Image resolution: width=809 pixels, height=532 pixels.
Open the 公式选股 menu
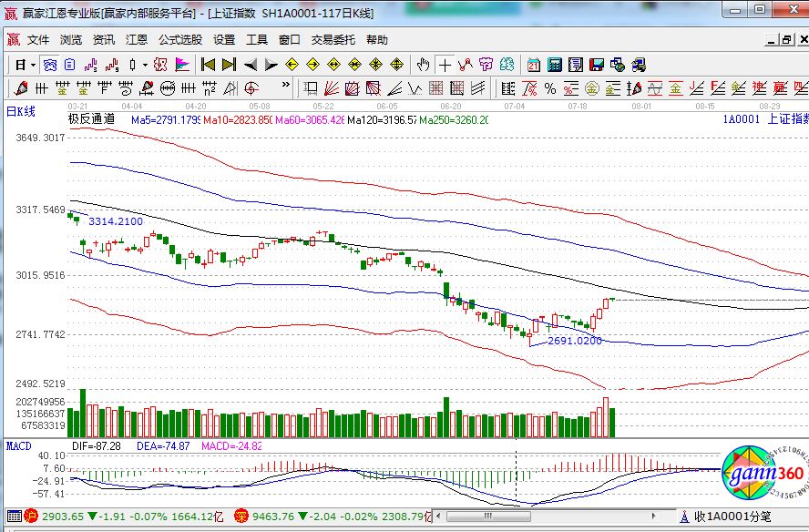click(x=180, y=40)
